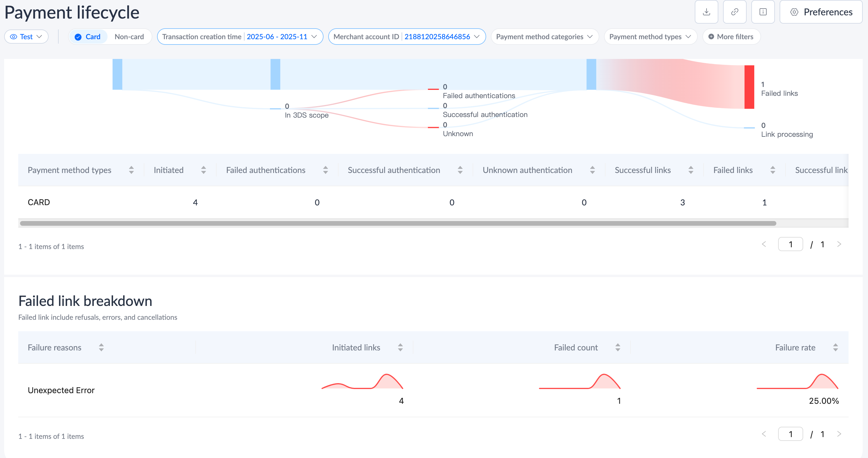The width and height of the screenshot is (868, 458).
Task: Click the Failed link breakdown page number field
Action: (x=790, y=434)
